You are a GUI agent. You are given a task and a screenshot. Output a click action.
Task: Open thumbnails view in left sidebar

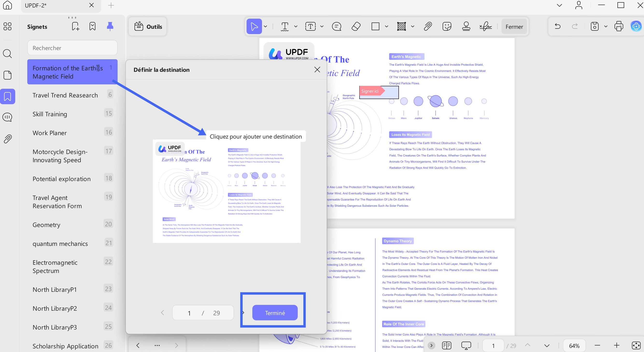tap(7, 26)
